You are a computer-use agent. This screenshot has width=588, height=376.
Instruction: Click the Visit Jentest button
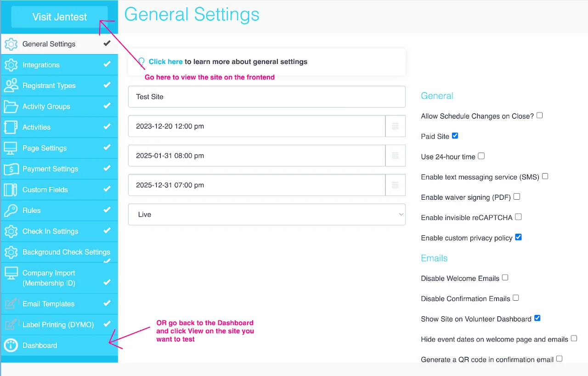(x=59, y=17)
